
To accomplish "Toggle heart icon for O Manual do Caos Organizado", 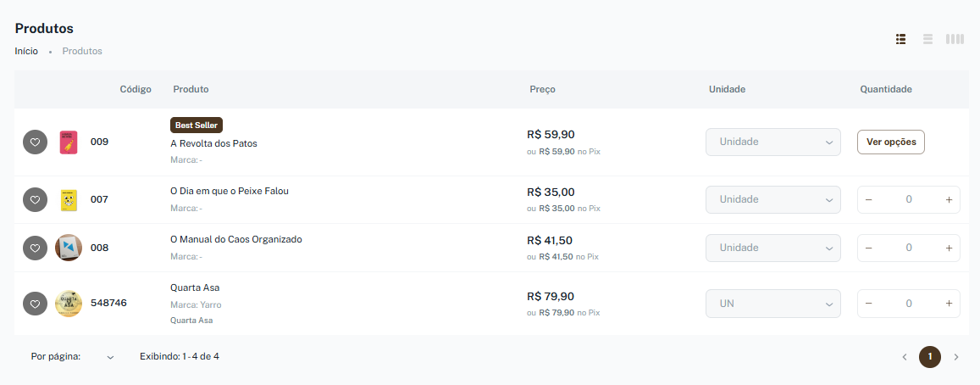I will tap(35, 248).
